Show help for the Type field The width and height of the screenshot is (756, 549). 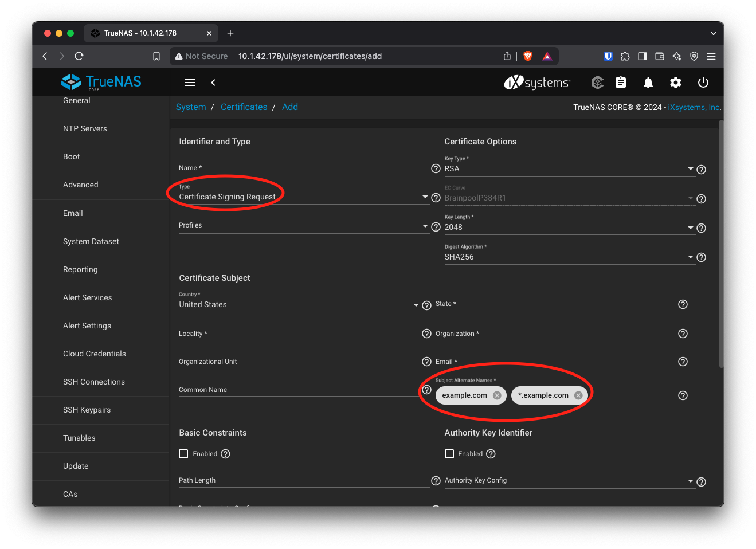(436, 198)
